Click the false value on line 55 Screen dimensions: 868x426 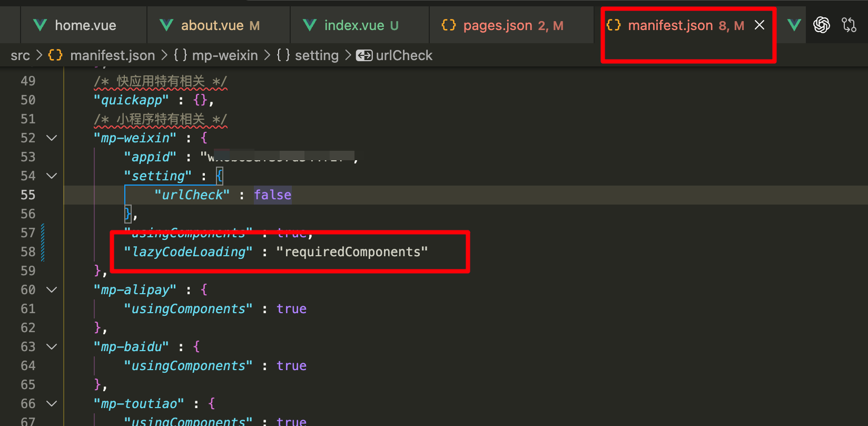pyautogui.click(x=272, y=195)
